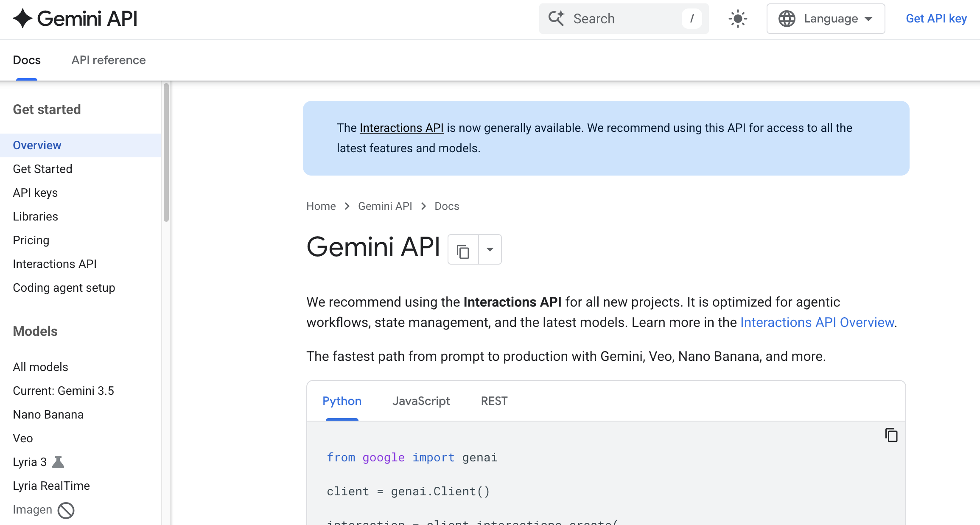
Task: Open the Language dropdown
Action: (826, 19)
